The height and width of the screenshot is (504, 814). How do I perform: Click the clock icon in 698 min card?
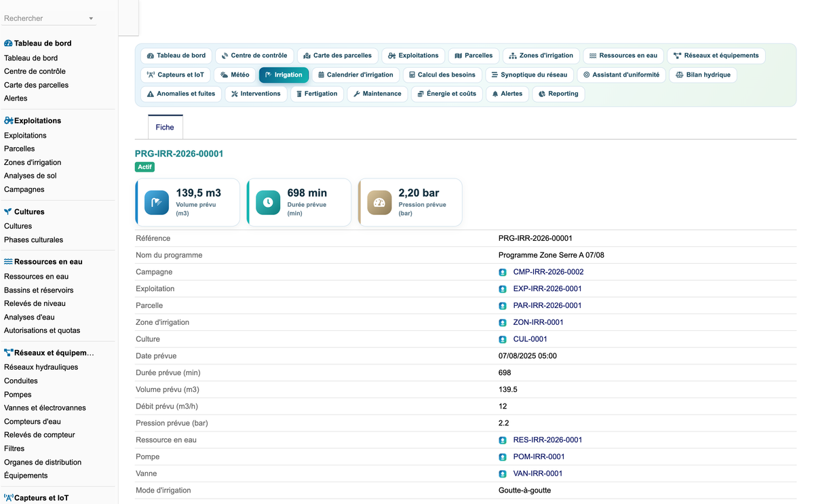tap(268, 203)
